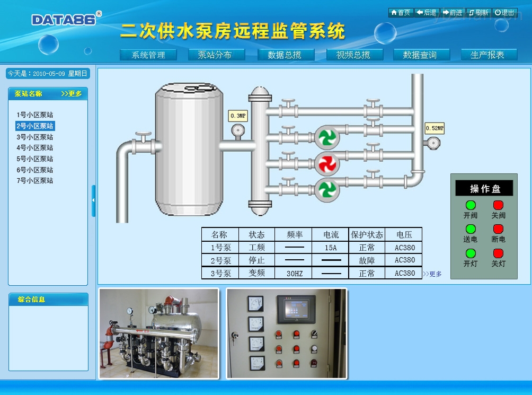Open the 数据查询 menu
Image resolution: width=532 pixels, height=395 pixels.
(x=421, y=55)
